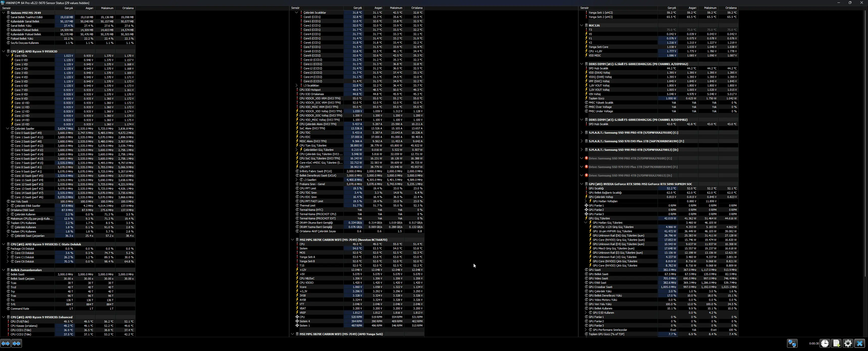
Task: Collapse the NUC126 sensor group
Action: click(x=582, y=25)
